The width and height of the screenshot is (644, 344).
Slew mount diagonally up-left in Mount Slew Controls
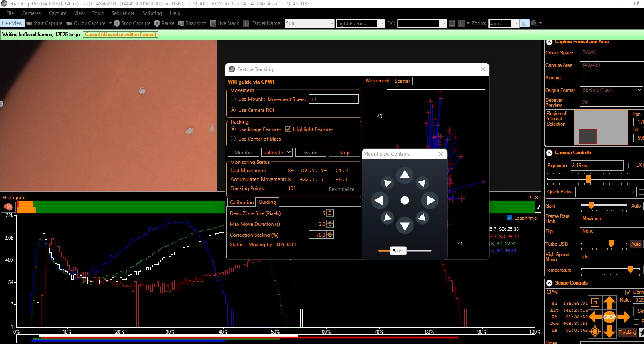tap(387, 183)
